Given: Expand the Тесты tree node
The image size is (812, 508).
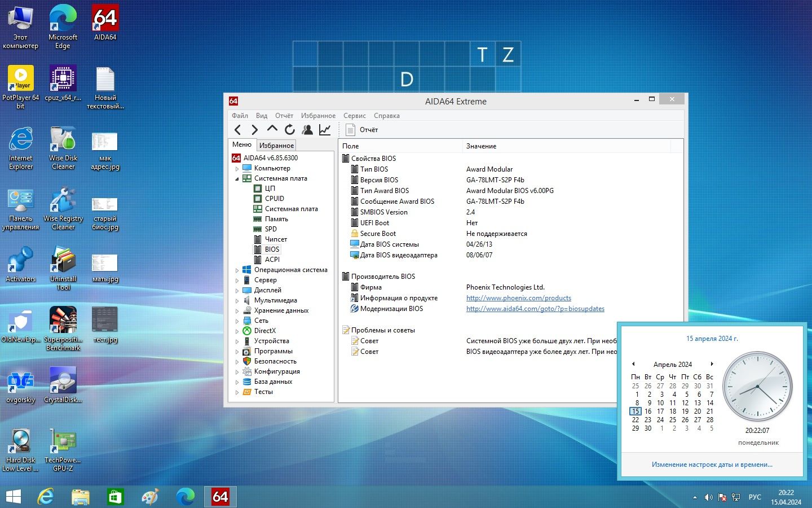Looking at the screenshot, I should coord(237,392).
